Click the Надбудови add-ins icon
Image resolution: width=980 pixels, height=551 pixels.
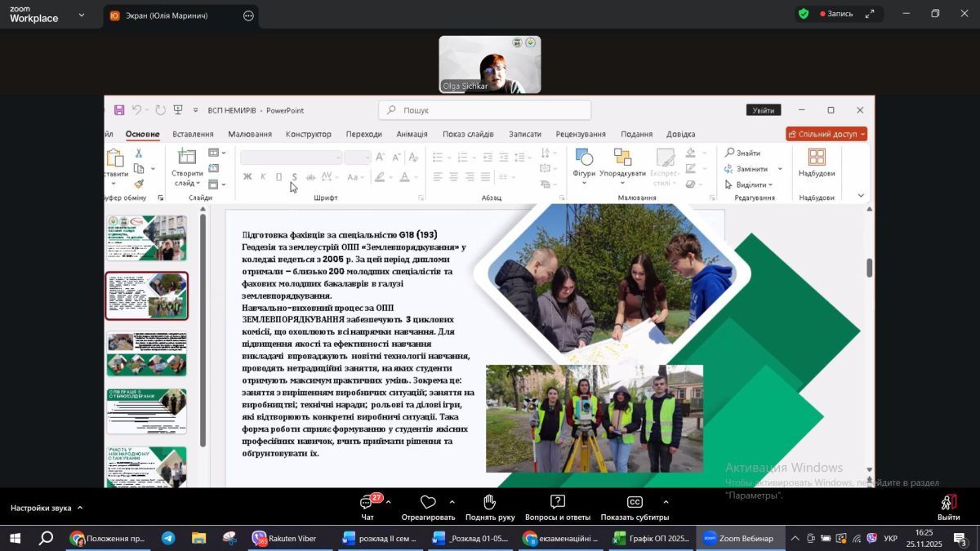click(x=817, y=158)
